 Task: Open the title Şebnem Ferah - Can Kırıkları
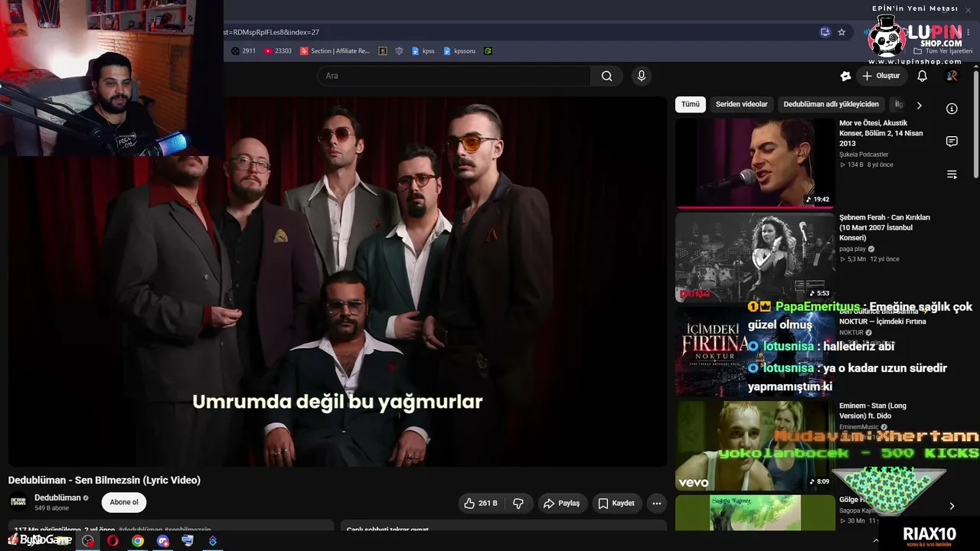[885, 227]
